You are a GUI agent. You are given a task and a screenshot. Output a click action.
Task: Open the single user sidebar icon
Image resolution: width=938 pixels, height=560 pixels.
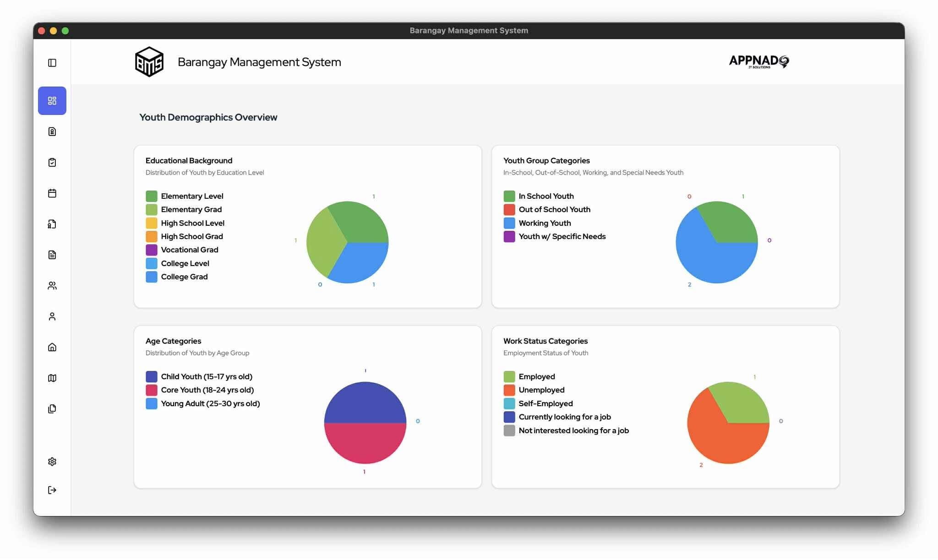click(x=52, y=316)
